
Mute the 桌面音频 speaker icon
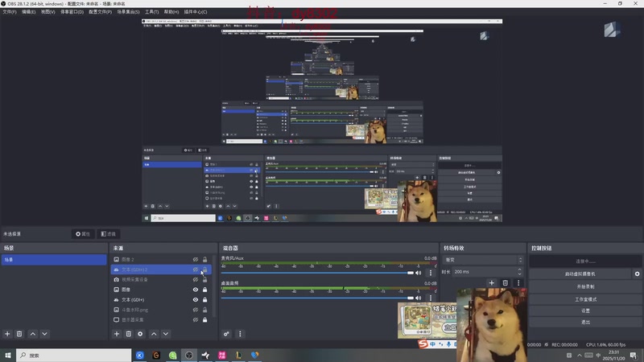[418, 298]
